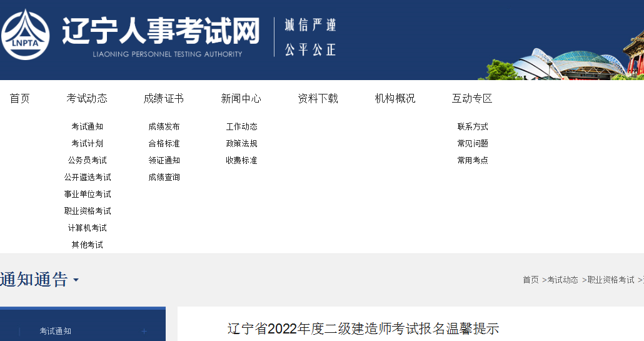The image size is (644, 341).
Task: Click 首页 in the breadcrumb trail
Action: point(530,280)
